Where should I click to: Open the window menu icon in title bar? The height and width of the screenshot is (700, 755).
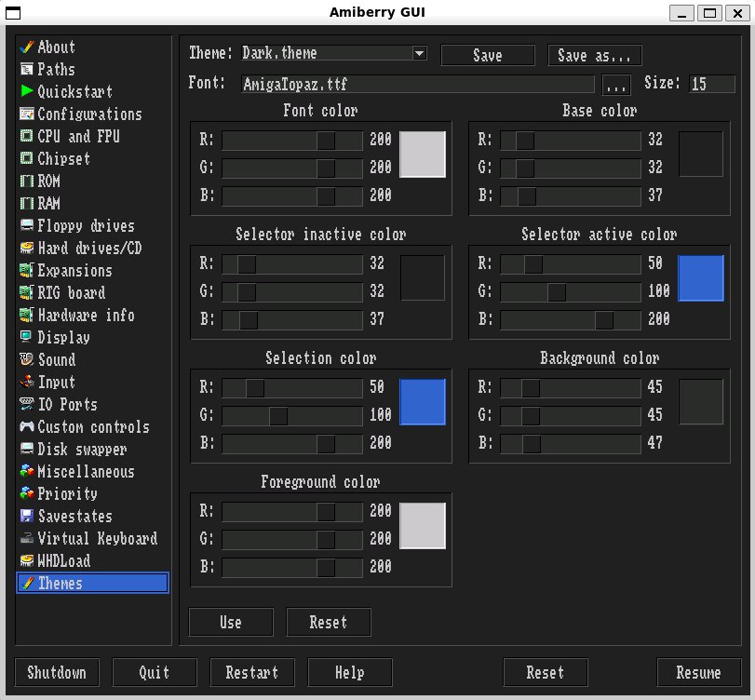(x=13, y=12)
